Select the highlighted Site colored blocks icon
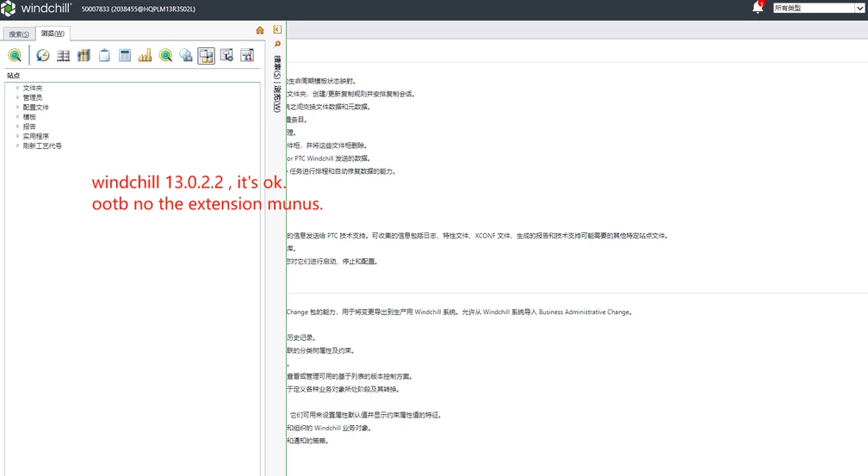The height and width of the screenshot is (476, 868). 207,55
